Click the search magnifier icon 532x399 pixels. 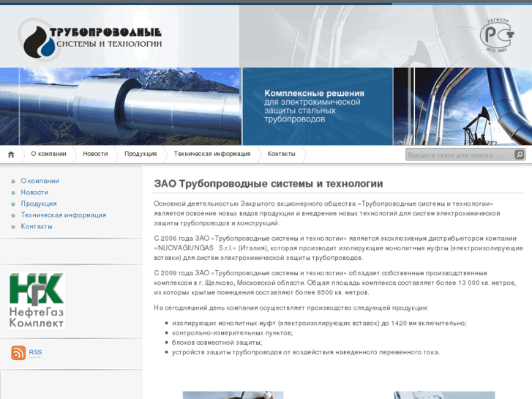tap(519, 154)
